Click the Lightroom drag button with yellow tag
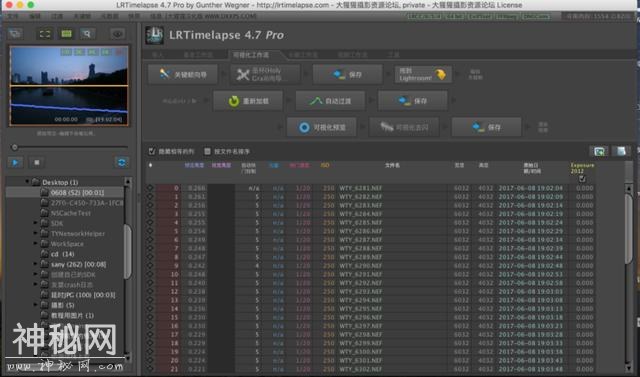The height and width of the screenshot is (377, 640). [423, 74]
